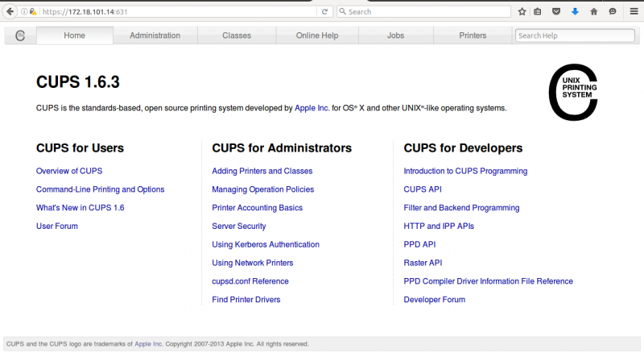Open the Raster API link
This screenshot has width=644, height=353.
click(x=423, y=263)
